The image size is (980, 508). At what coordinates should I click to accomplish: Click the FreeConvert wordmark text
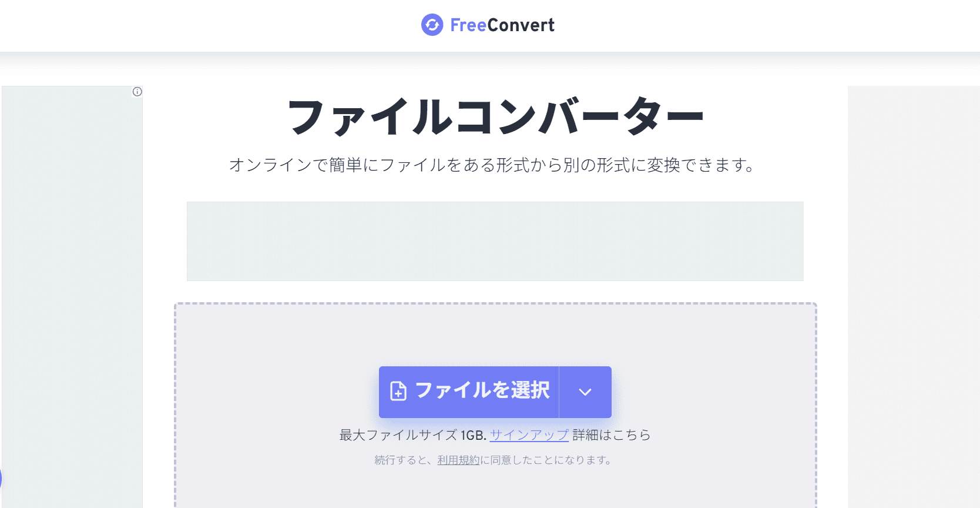(x=502, y=25)
